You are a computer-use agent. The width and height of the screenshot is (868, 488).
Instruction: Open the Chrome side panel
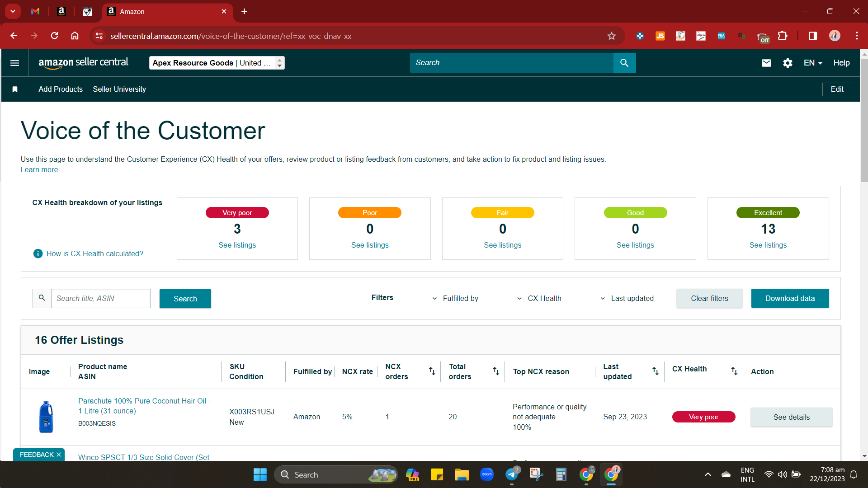click(813, 36)
